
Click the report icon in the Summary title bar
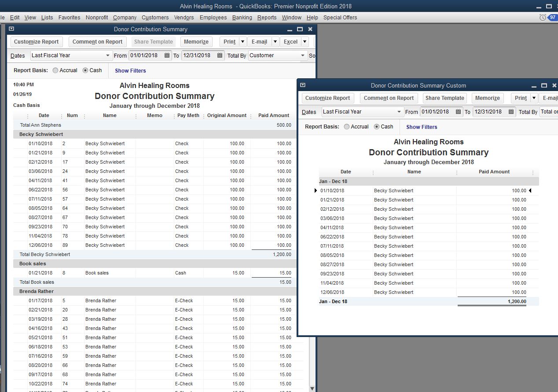(x=11, y=28)
